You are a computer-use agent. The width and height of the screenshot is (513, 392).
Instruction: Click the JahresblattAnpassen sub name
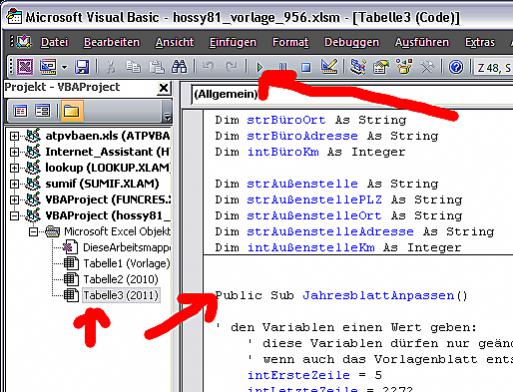[x=378, y=295]
